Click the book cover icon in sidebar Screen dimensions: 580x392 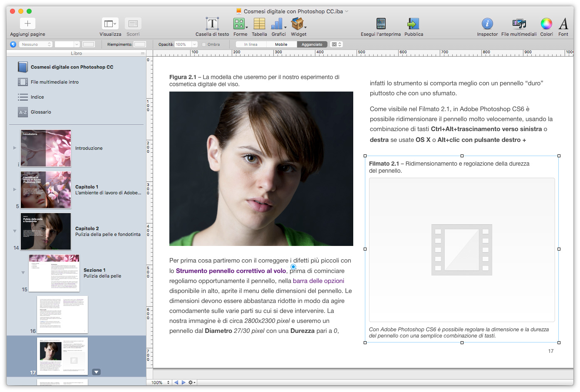click(23, 67)
